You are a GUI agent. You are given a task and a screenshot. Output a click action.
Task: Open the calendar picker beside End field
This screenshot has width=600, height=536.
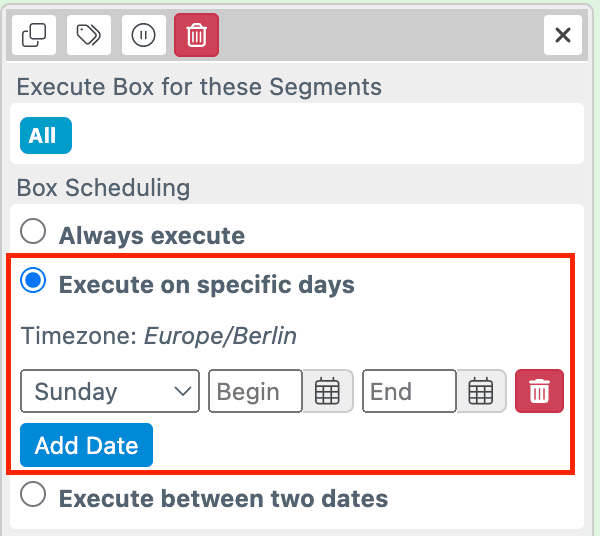tap(481, 392)
